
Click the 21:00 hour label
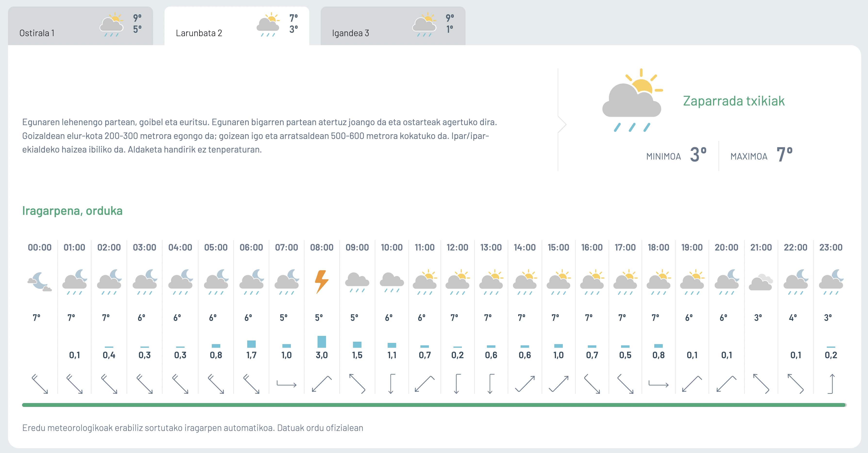coord(761,248)
